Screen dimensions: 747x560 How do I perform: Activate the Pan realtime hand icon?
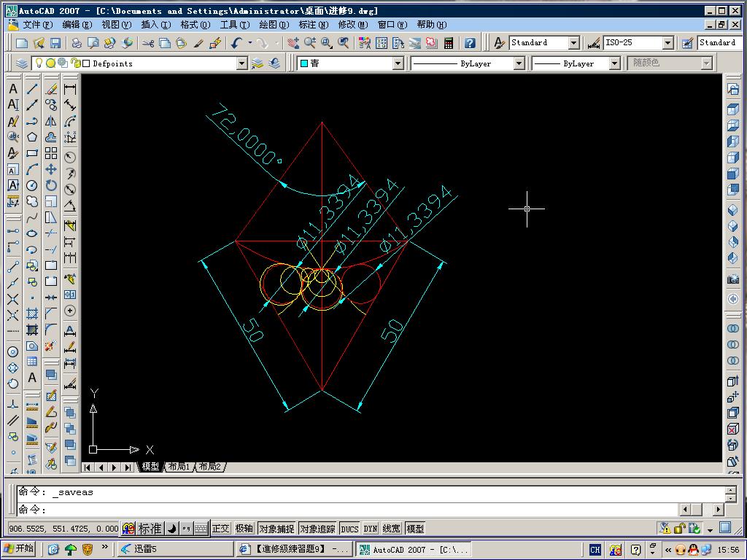(x=293, y=43)
